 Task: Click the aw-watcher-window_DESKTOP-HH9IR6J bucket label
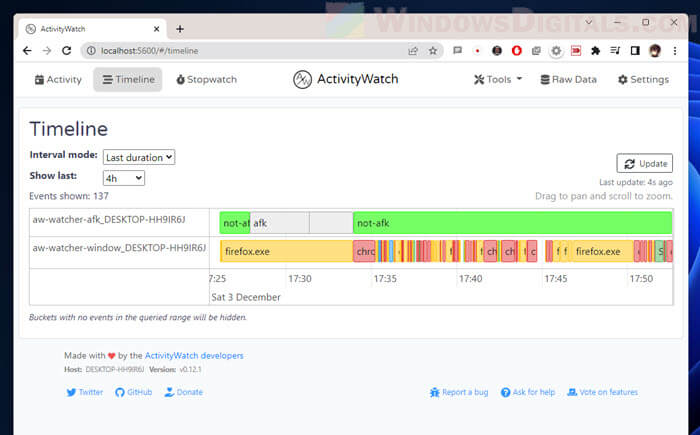[x=119, y=247]
